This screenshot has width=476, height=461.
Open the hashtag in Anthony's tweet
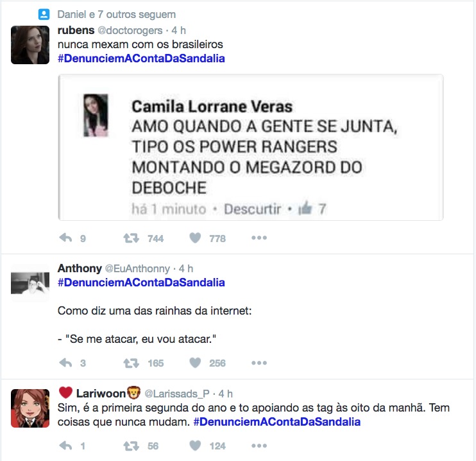tap(141, 283)
